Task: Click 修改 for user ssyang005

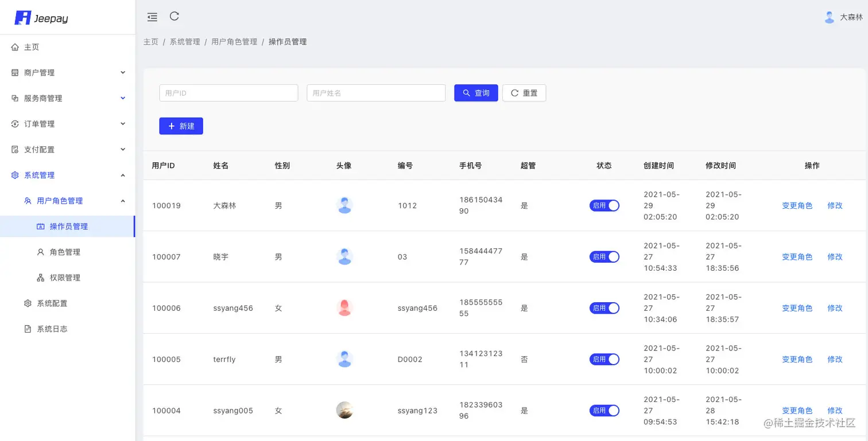Action: 835,410
